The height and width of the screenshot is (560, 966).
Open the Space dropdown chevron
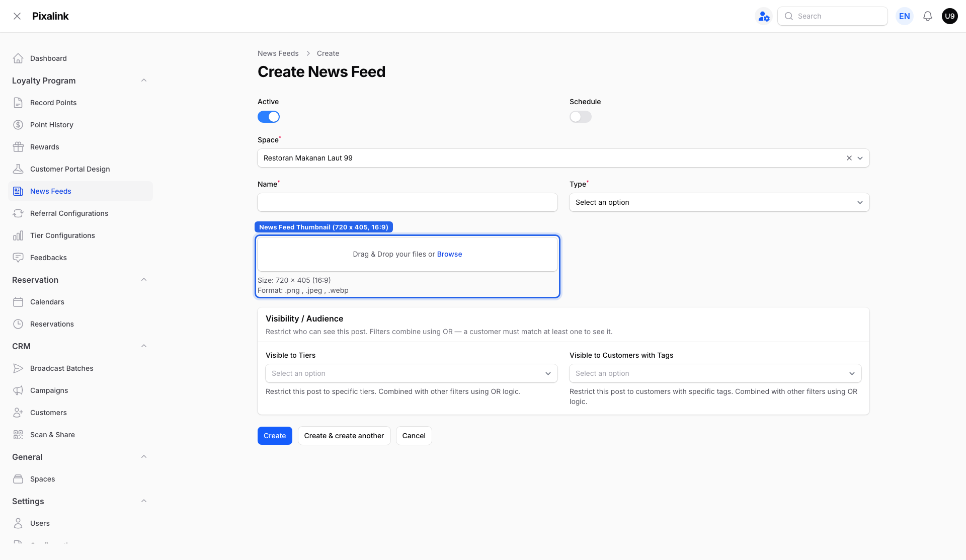point(860,158)
